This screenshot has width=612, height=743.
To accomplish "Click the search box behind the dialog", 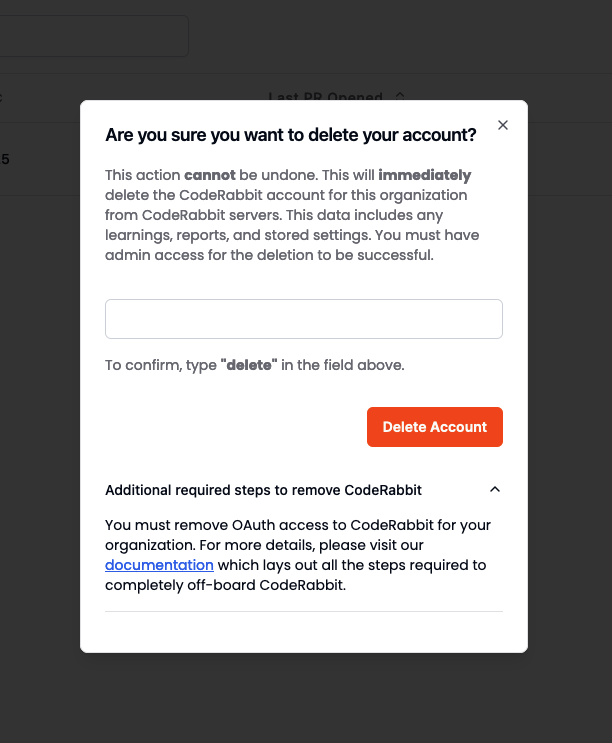I will click(90, 36).
